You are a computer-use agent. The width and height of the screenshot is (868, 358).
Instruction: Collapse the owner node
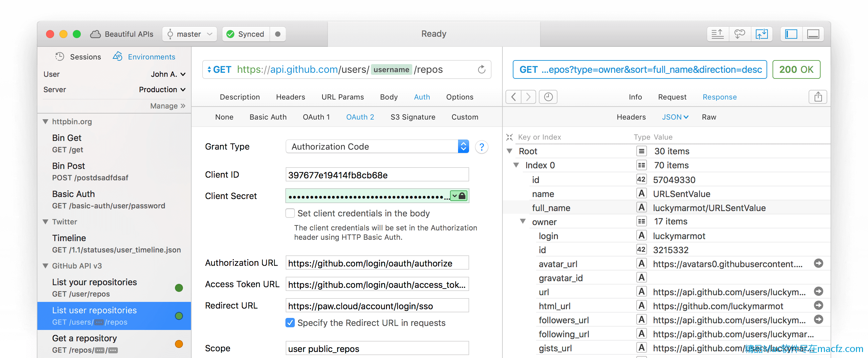pyautogui.click(x=523, y=221)
